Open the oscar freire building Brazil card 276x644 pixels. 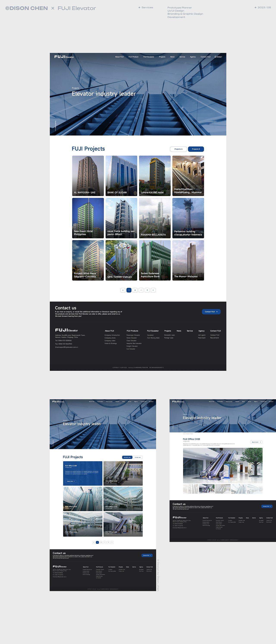[121, 218]
